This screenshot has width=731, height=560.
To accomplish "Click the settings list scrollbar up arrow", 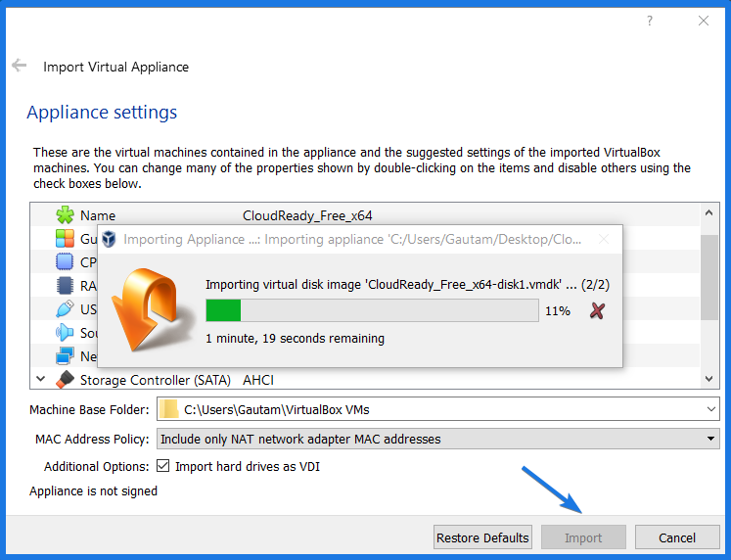I will [709, 212].
